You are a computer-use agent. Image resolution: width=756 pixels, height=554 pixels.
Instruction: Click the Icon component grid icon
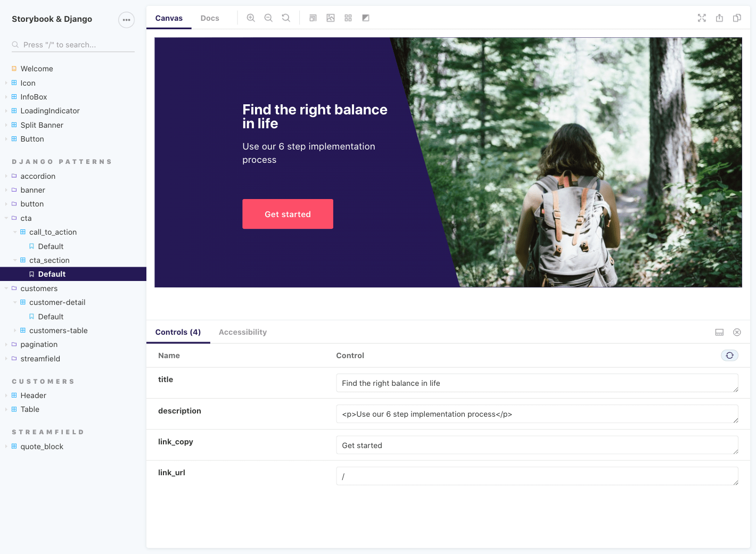pos(14,83)
